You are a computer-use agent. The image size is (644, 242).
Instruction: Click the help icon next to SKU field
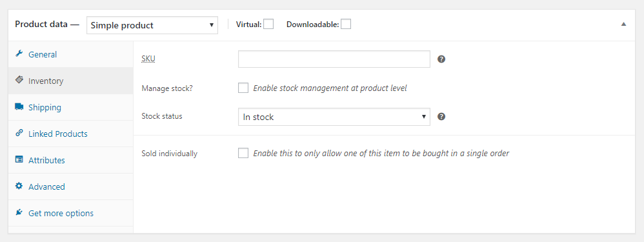441,59
